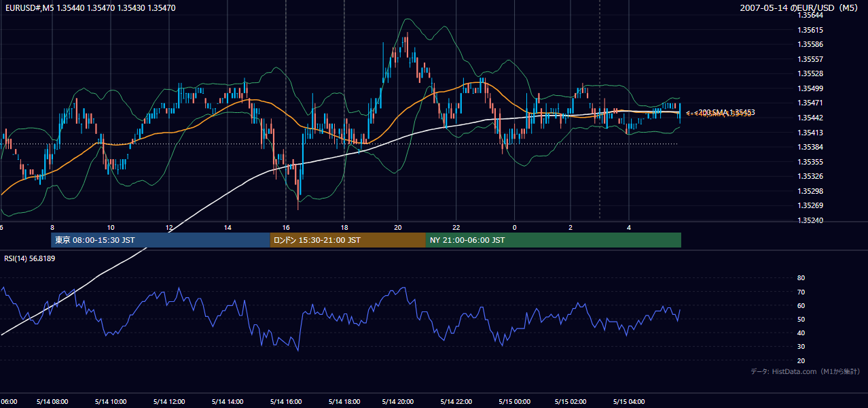Click price axis label 1.35269

(x=811, y=205)
